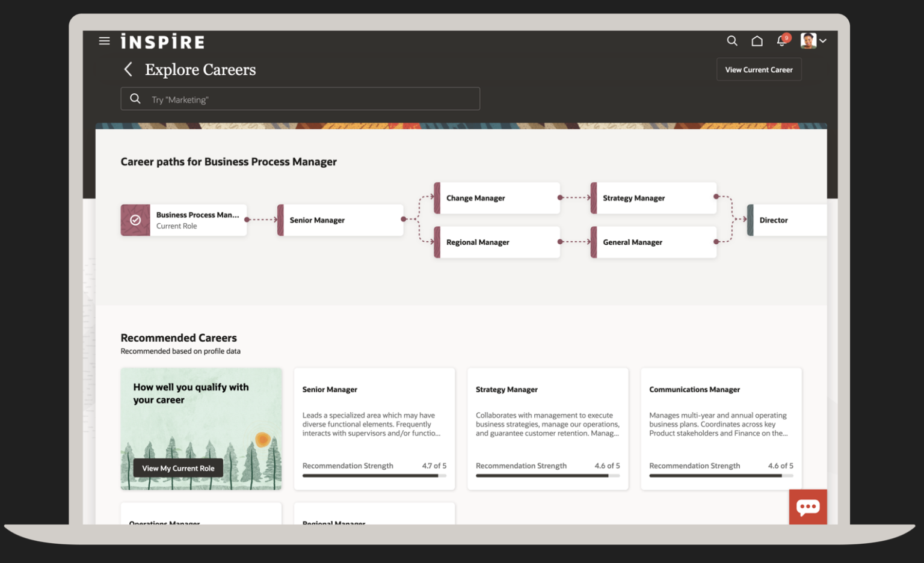
Task: Open the Communications Manager career card
Action: click(x=721, y=428)
